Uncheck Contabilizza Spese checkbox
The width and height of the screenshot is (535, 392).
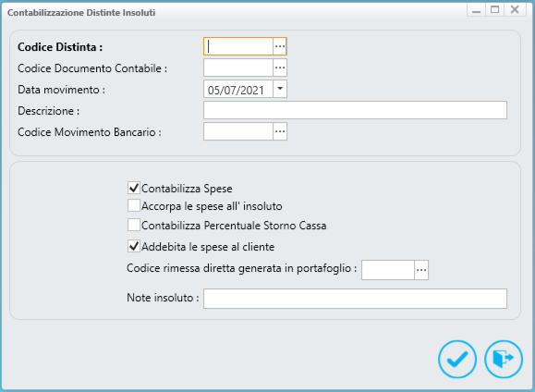click(x=134, y=188)
